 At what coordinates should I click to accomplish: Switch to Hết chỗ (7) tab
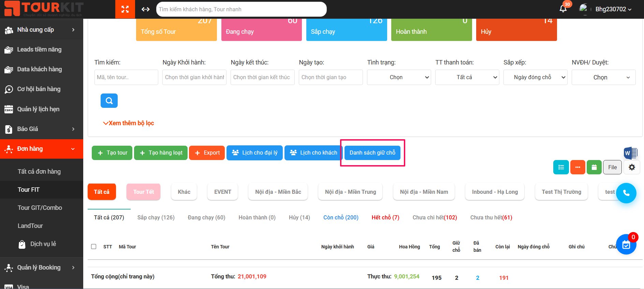click(385, 217)
